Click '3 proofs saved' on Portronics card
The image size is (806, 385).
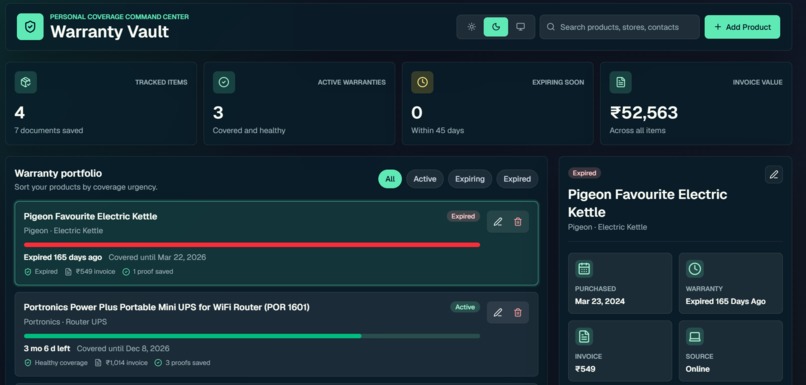tap(182, 363)
